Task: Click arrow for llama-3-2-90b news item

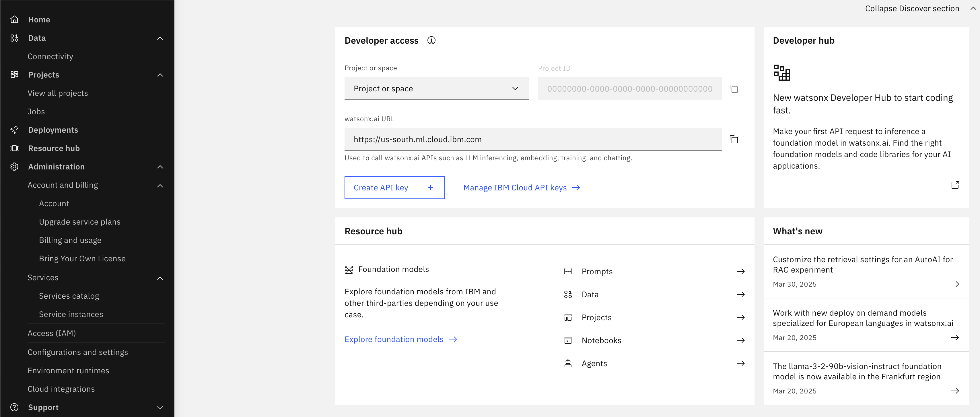Action: 954,391
